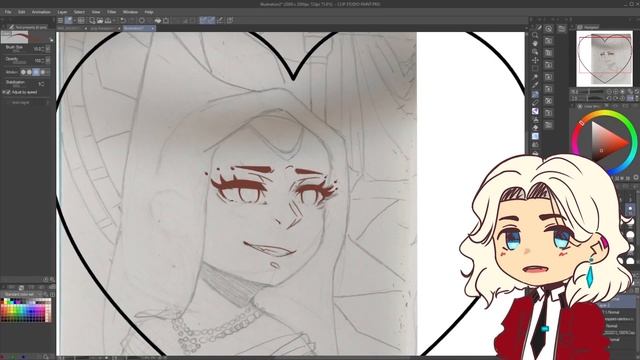Click the Undo arrow in command bar

pyautogui.click(x=122, y=20)
